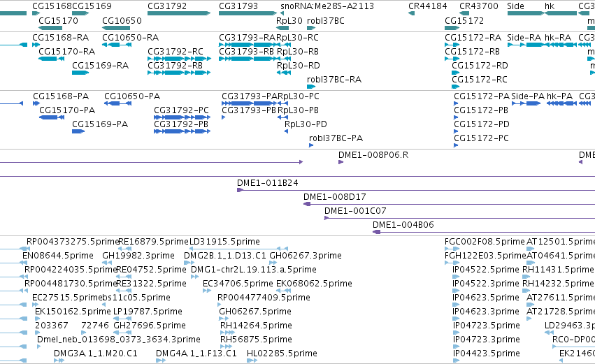595x364 pixels.
Task: Click the hk-PA protein label
Action: point(560,96)
